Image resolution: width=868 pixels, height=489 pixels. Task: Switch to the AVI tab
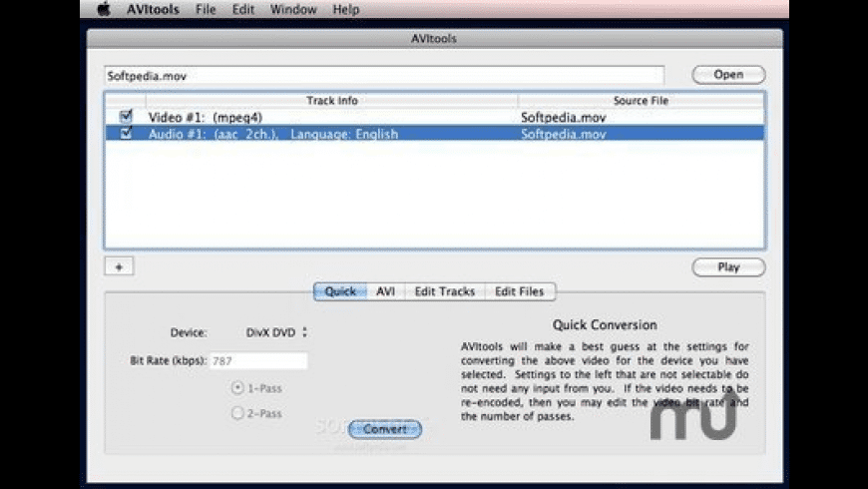click(x=386, y=291)
